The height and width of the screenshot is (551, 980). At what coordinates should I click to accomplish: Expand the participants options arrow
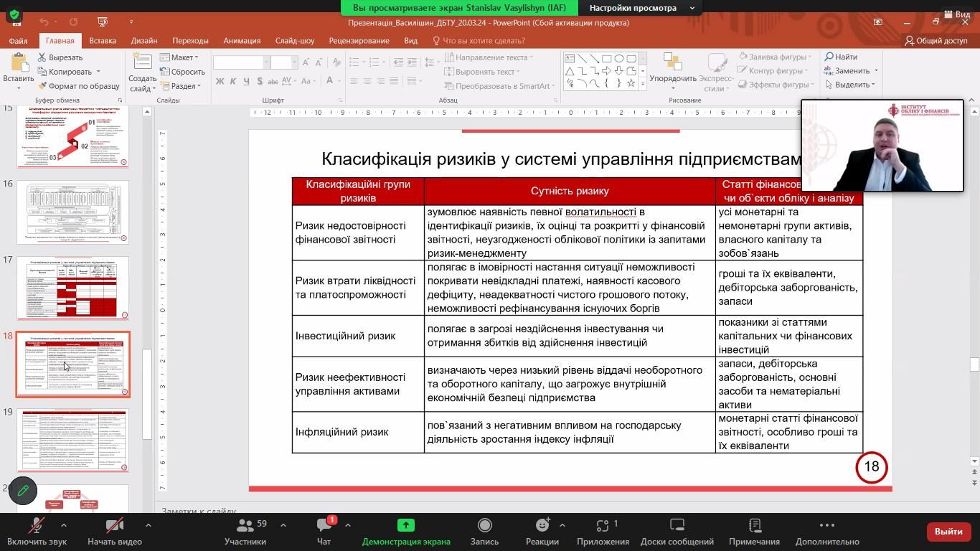[283, 525]
